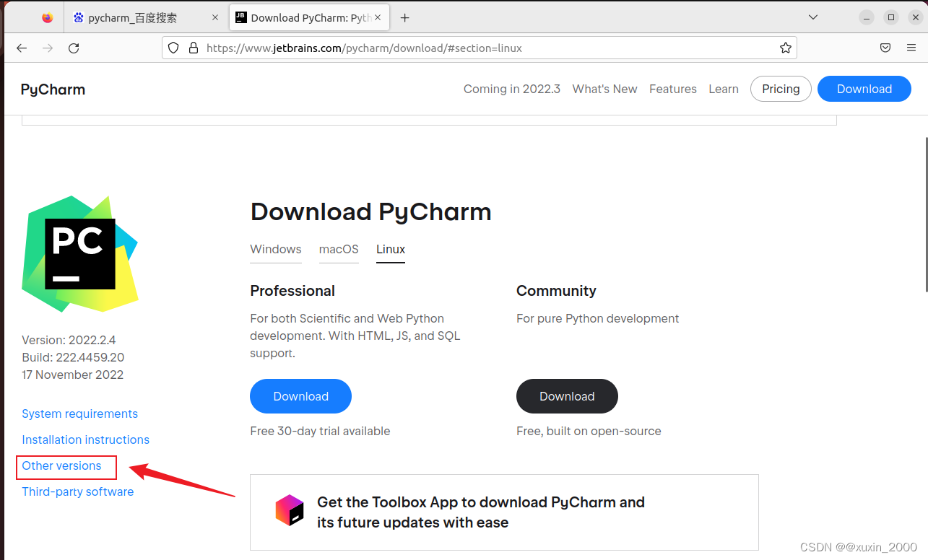
Task: Click the tracking protection shield icon
Action: coord(173,48)
